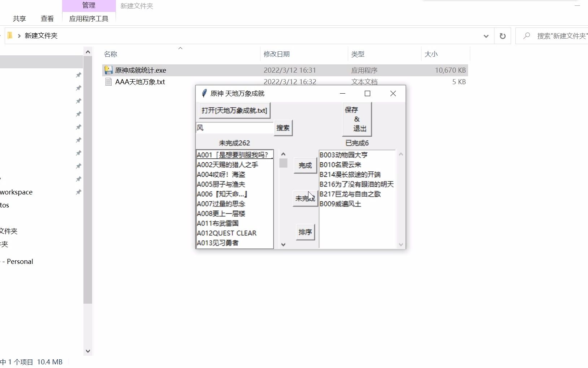This screenshot has height=368, width=588.
Task: Click the 未完成 list scrollbar thumb
Action: (x=283, y=163)
